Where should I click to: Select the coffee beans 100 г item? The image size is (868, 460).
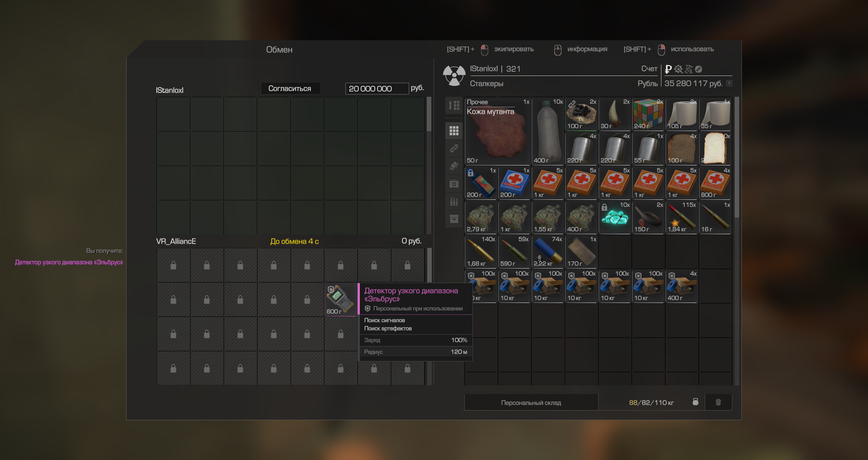tap(581, 114)
